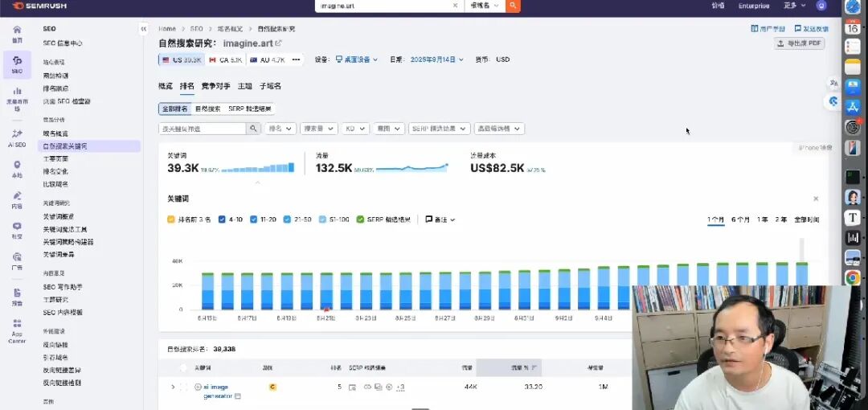Open the calendar icon showing 16 in dock
This screenshot has width=868, height=410.
[x=853, y=27]
